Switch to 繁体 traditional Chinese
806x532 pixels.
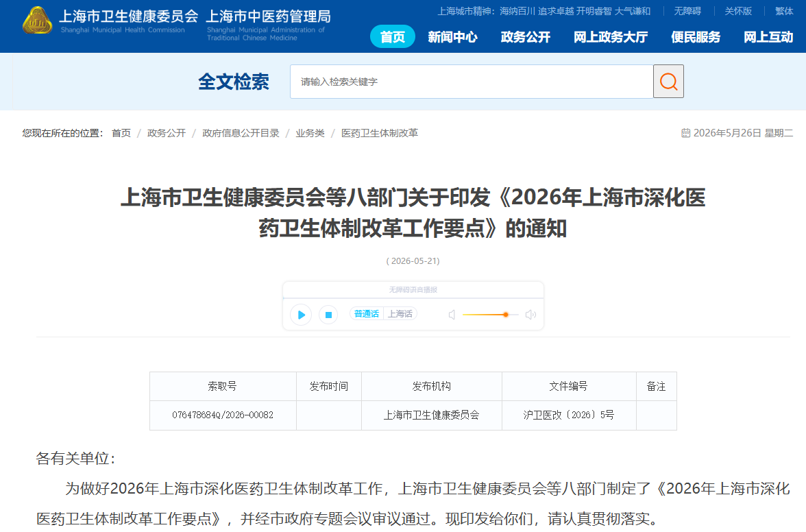click(x=784, y=11)
